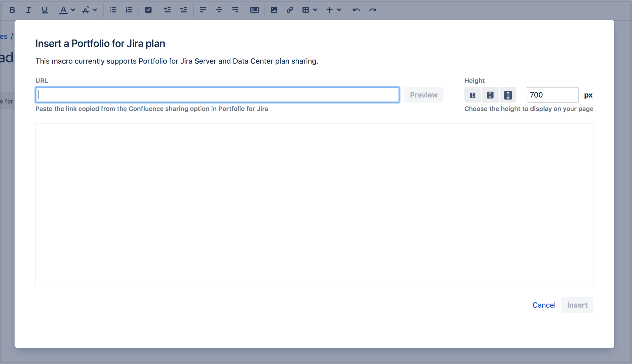The width and height of the screenshot is (632, 364).
Task: Insert a table
Action: 305,10
